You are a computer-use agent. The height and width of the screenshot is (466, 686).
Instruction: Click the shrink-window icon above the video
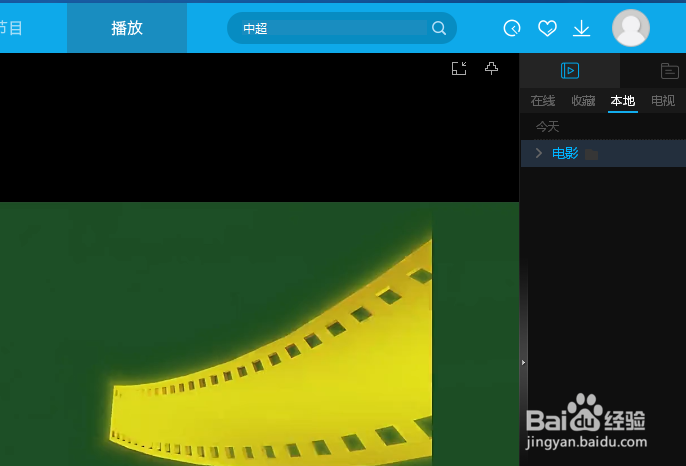click(x=459, y=68)
